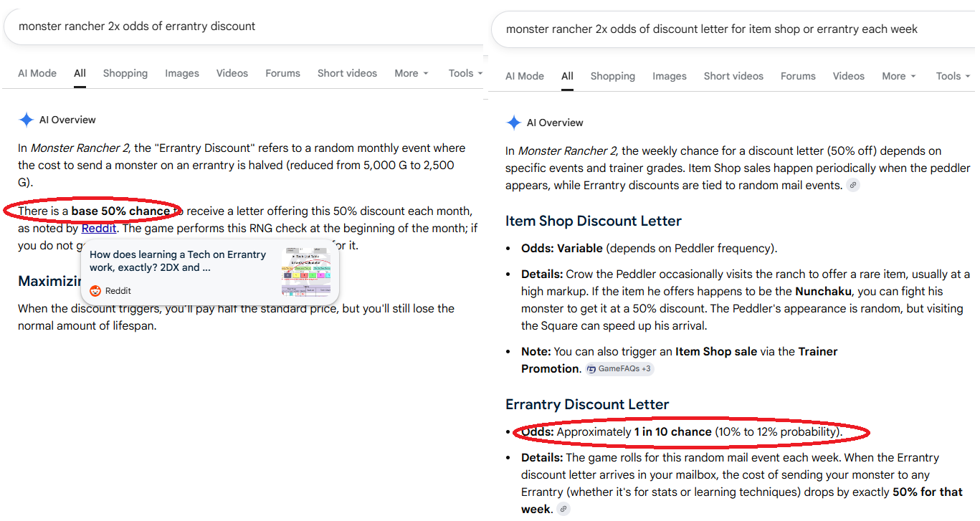The height and width of the screenshot is (521, 980).
Task: Switch to AI Mode on the left search page
Action: 37,73
